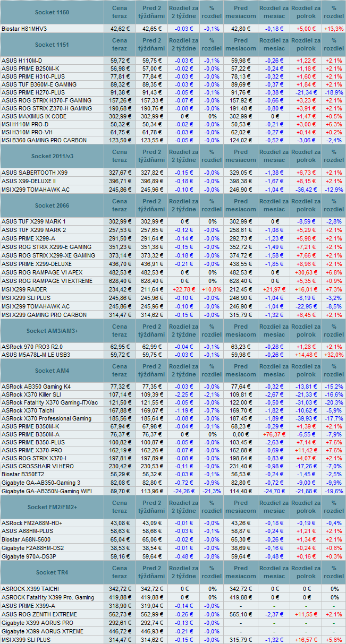Viewport: 346px width, 644px height.
Task: Click the 42,62 € current price cell
Action: point(120,29)
